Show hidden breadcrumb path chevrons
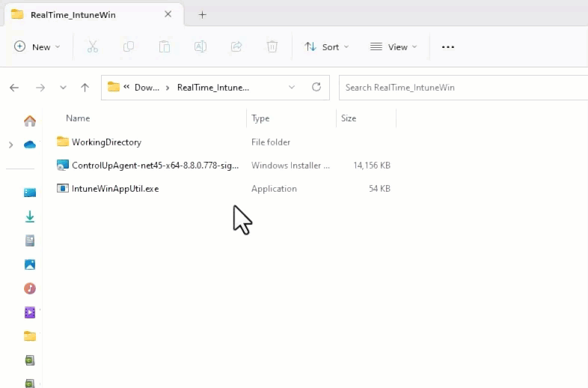 click(126, 87)
